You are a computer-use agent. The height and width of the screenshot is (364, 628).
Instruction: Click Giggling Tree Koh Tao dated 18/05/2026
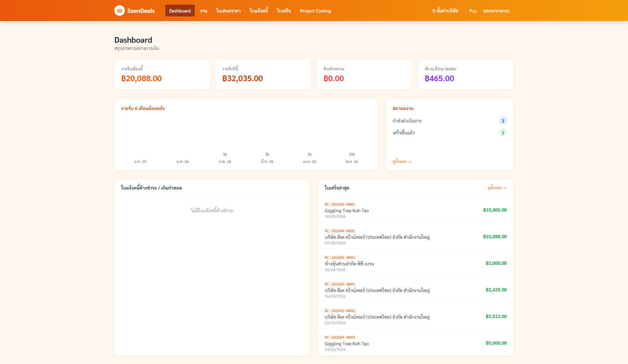pos(347,211)
